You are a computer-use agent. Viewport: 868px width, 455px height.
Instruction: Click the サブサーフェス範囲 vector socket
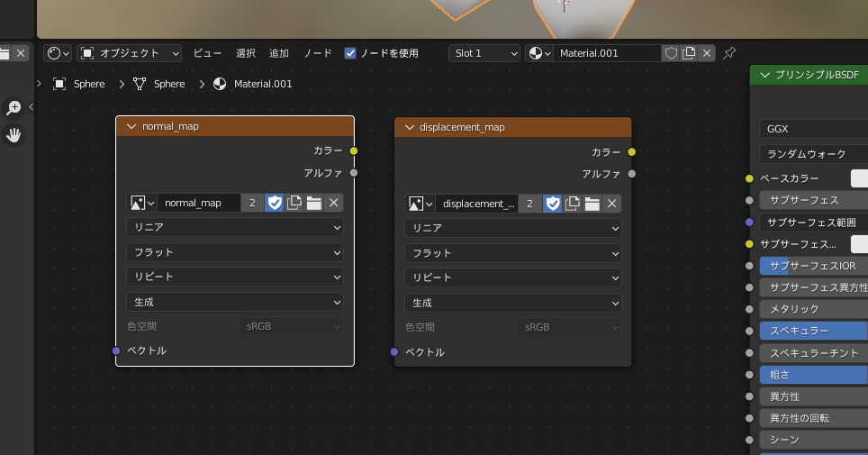coord(749,223)
